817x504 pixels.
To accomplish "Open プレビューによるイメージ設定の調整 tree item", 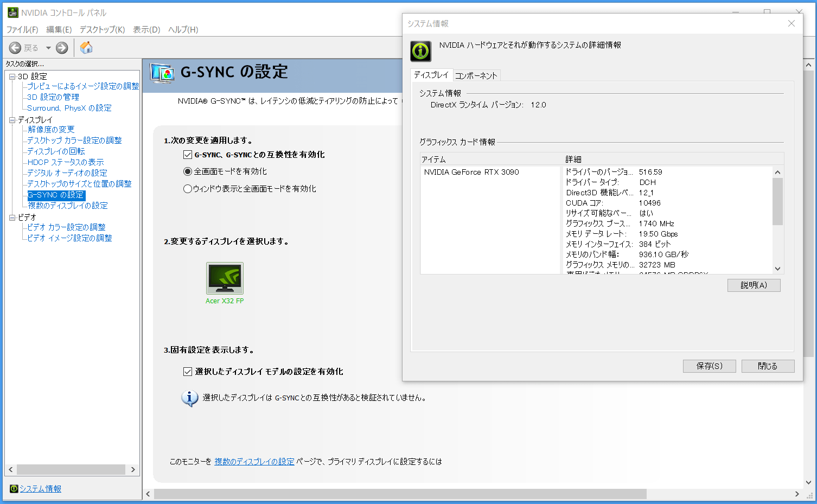I will [83, 86].
